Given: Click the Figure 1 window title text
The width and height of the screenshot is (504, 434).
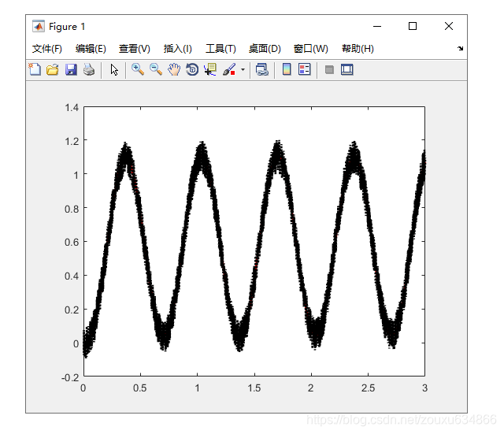Looking at the screenshot, I should (x=67, y=26).
